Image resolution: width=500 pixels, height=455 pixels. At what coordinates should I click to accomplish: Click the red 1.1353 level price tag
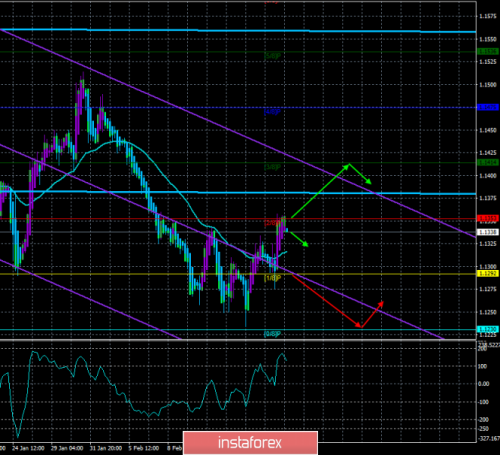[x=488, y=218]
